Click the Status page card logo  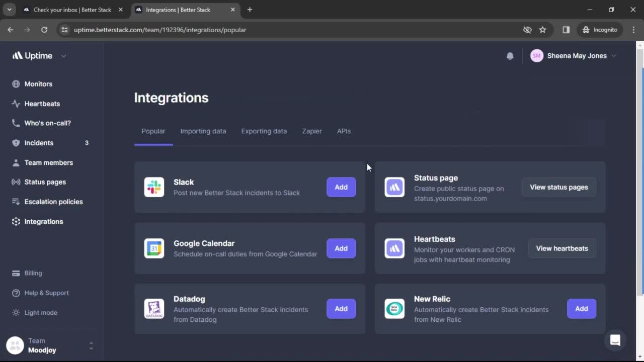[394, 187]
